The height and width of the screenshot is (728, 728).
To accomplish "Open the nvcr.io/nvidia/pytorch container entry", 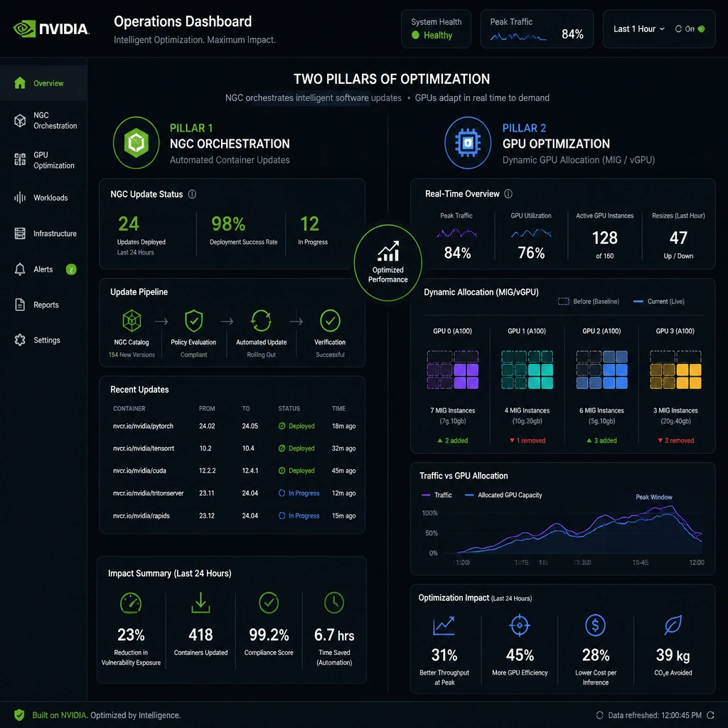I will [x=143, y=427].
